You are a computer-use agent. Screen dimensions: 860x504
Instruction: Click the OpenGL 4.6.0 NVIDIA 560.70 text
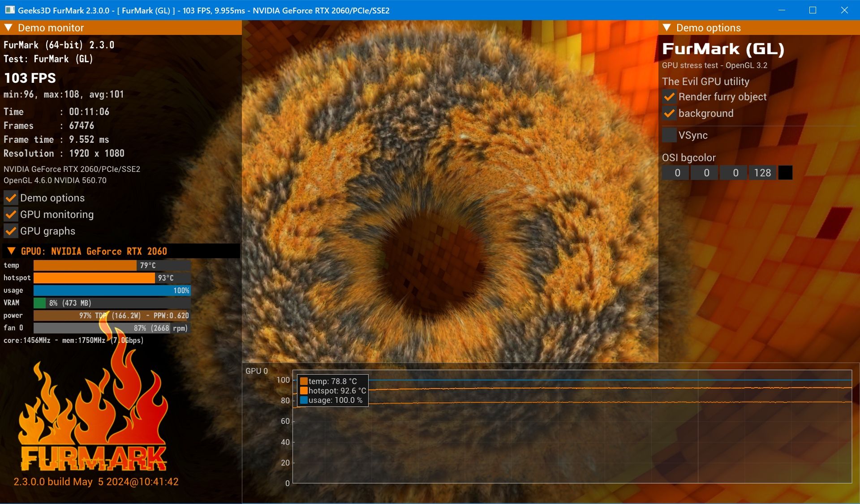pyautogui.click(x=55, y=180)
